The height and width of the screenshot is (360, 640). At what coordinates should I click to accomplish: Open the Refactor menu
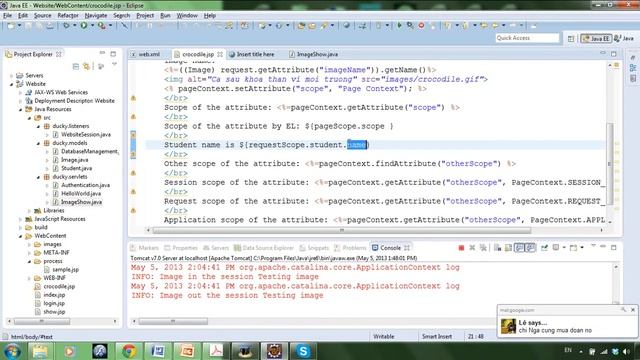tap(68, 16)
